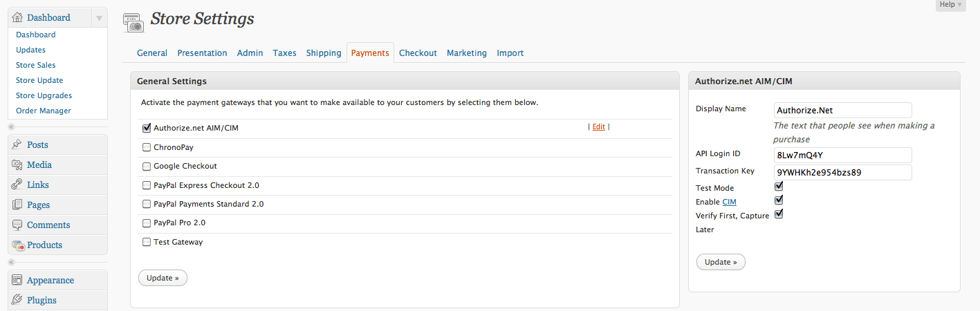Screen dimensions: 980x311
Task: Click the Edit link for Authorize.net
Action: (598, 127)
